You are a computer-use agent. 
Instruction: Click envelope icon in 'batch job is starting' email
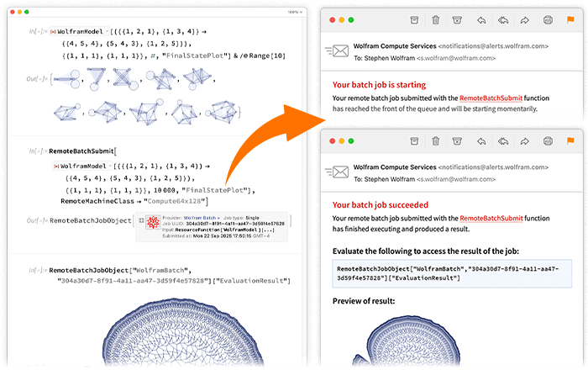click(x=340, y=50)
